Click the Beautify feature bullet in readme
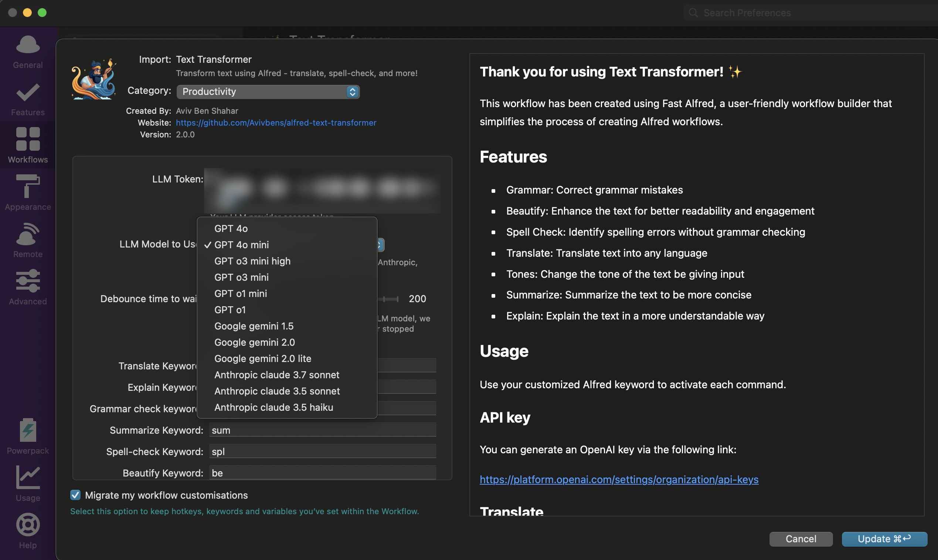The image size is (938, 560). tap(660, 211)
